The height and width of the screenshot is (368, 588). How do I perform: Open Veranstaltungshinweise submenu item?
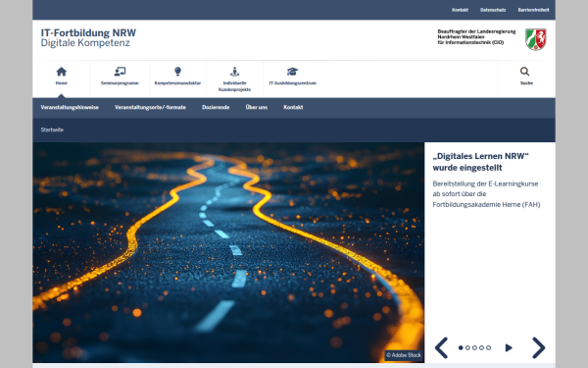[x=70, y=107]
